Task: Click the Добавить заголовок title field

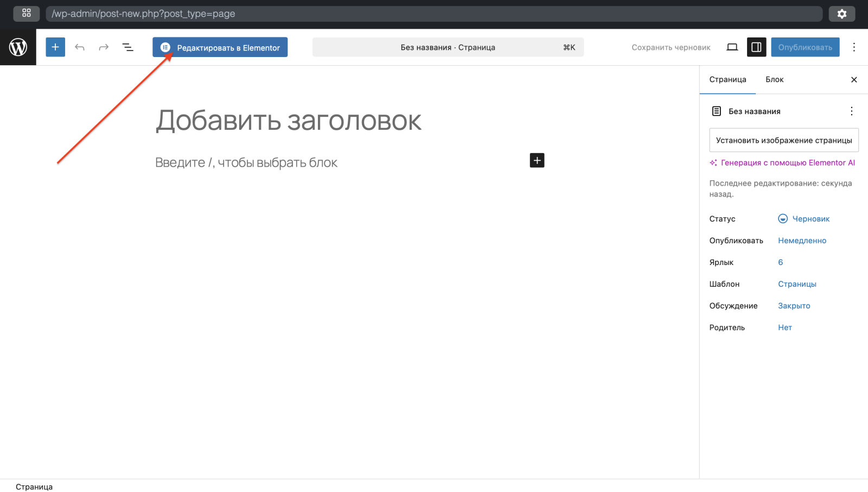Action: pyautogui.click(x=289, y=121)
